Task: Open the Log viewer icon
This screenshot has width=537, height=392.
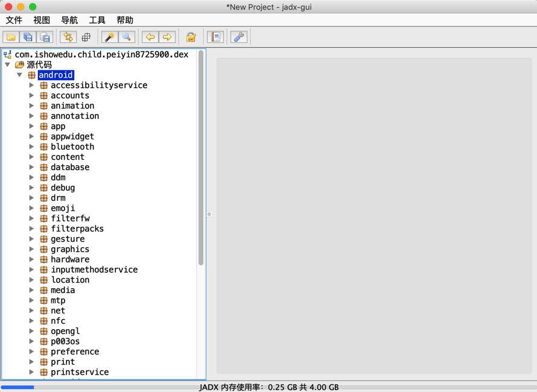Action: coord(215,37)
